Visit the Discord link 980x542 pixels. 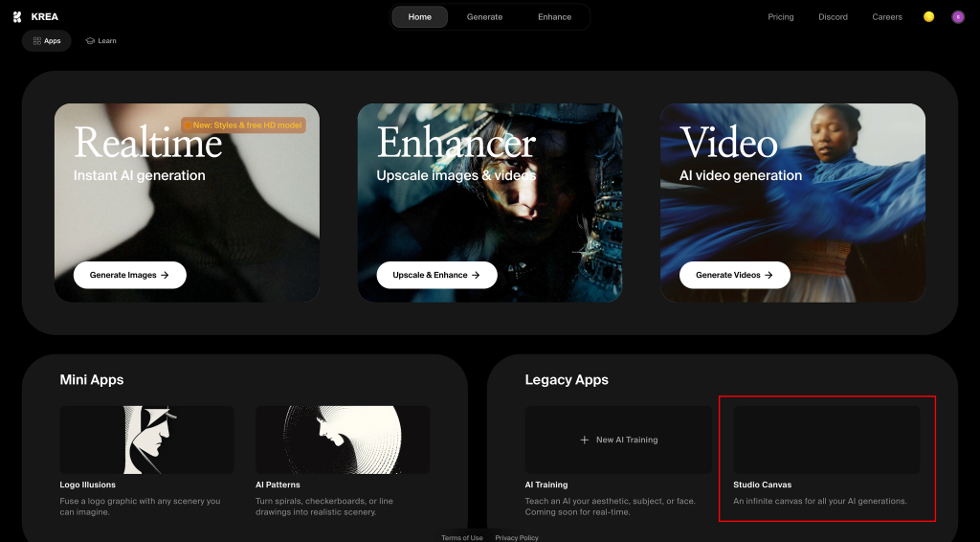(834, 17)
